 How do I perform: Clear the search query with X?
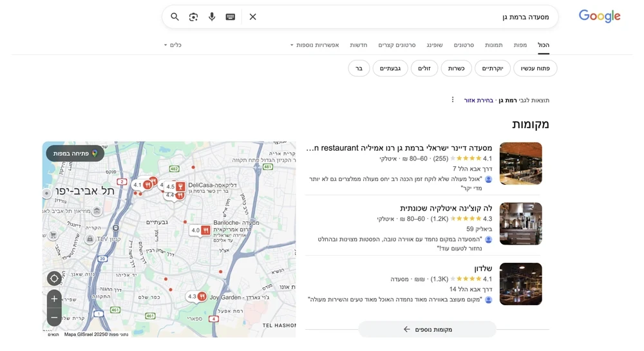coord(253,17)
